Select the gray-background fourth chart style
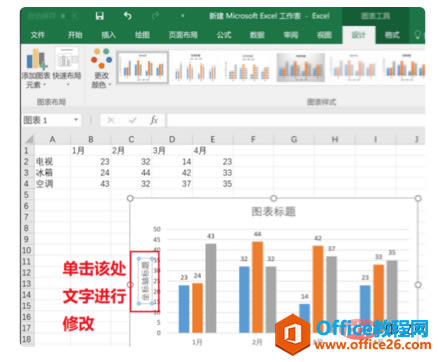438x362 pixels. tap(300, 68)
